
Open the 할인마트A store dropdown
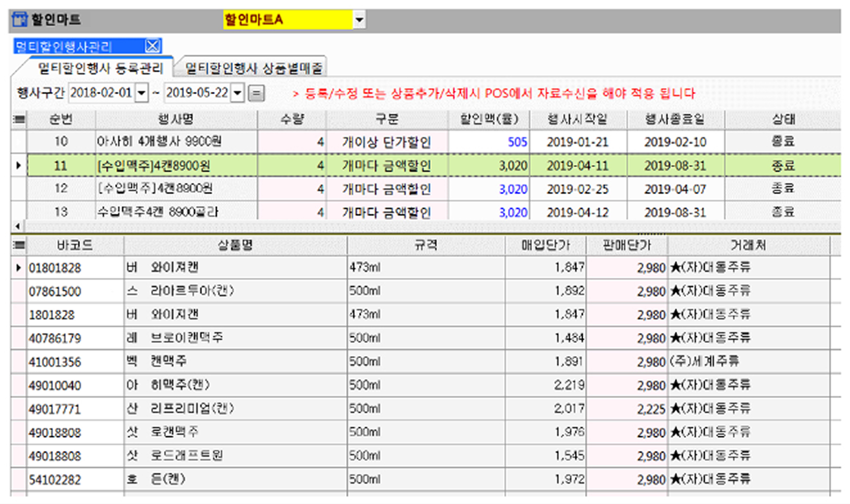[359, 19]
